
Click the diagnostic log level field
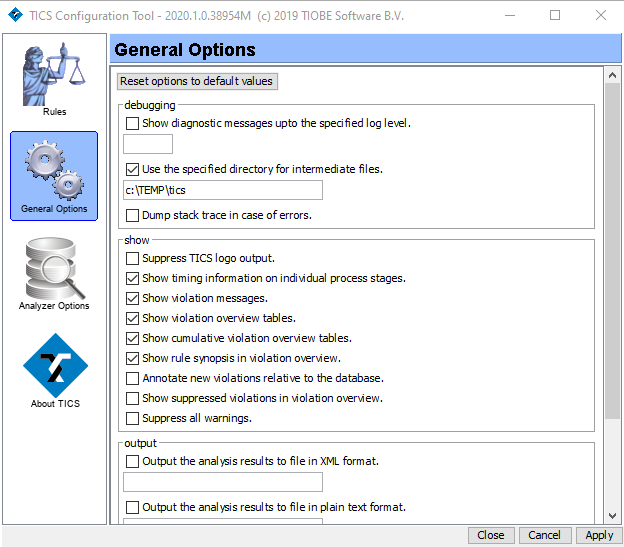pyautogui.click(x=147, y=144)
